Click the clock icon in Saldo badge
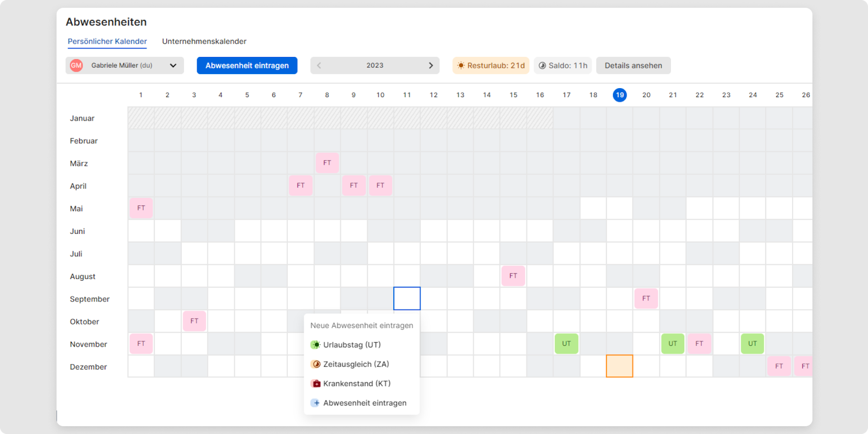 tap(542, 66)
